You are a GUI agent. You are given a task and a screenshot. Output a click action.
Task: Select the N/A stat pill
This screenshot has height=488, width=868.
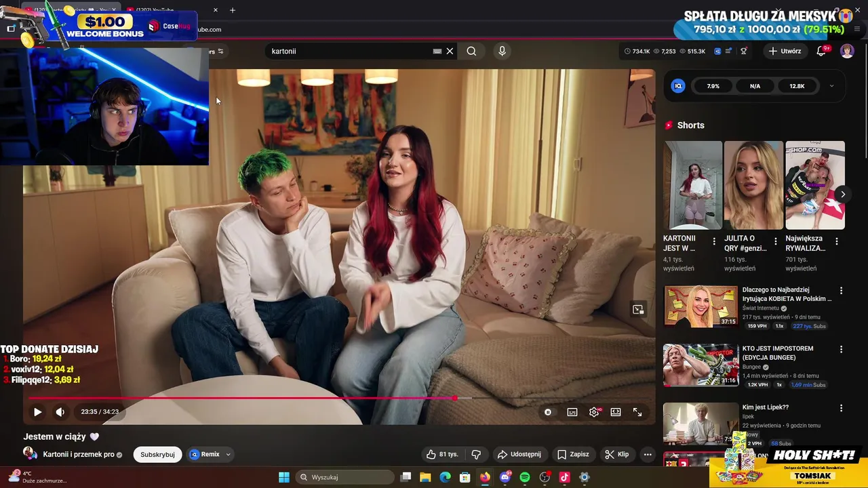point(755,86)
